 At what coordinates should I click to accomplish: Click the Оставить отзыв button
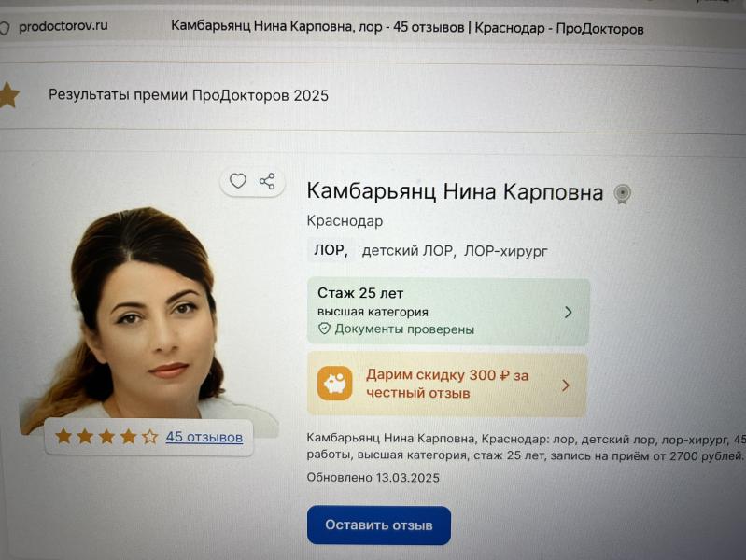[x=379, y=525]
